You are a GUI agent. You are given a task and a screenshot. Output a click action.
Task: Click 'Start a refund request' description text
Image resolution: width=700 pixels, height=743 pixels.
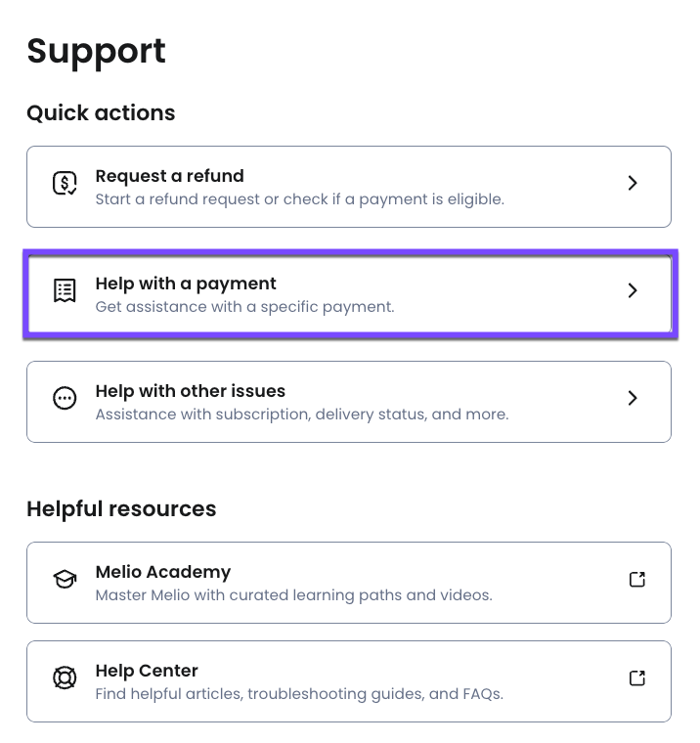[x=299, y=199]
